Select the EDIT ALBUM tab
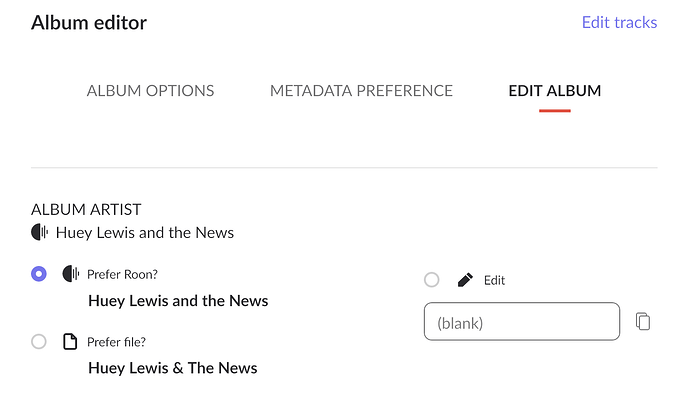The image size is (690, 394). [x=555, y=91]
